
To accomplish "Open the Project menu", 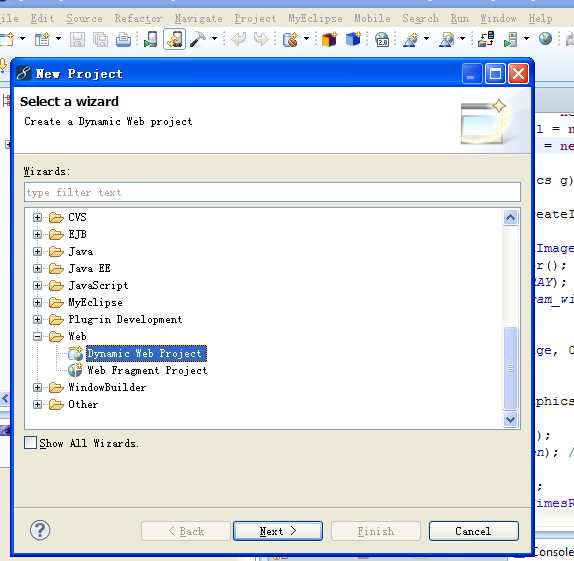I will [256, 18].
